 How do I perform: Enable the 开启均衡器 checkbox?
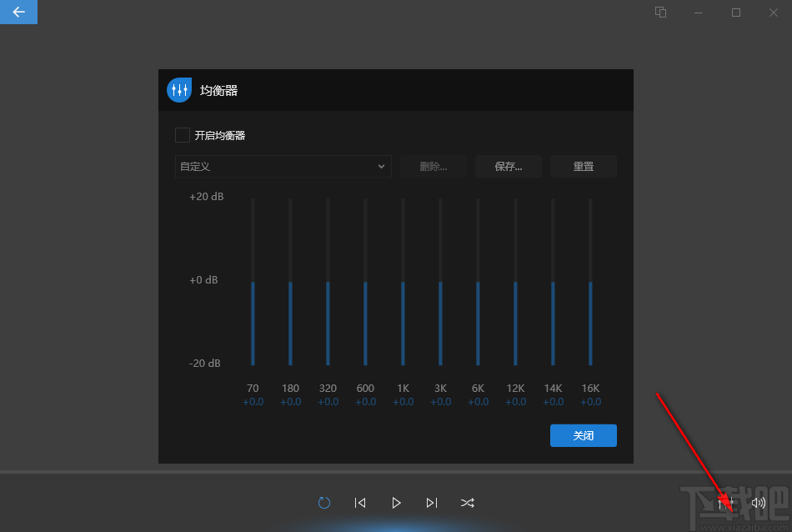tap(183, 135)
